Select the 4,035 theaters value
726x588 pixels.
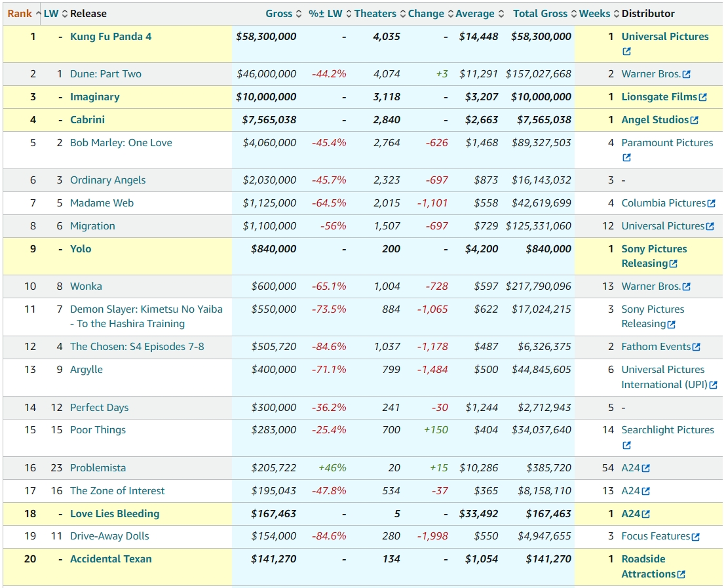387,37
